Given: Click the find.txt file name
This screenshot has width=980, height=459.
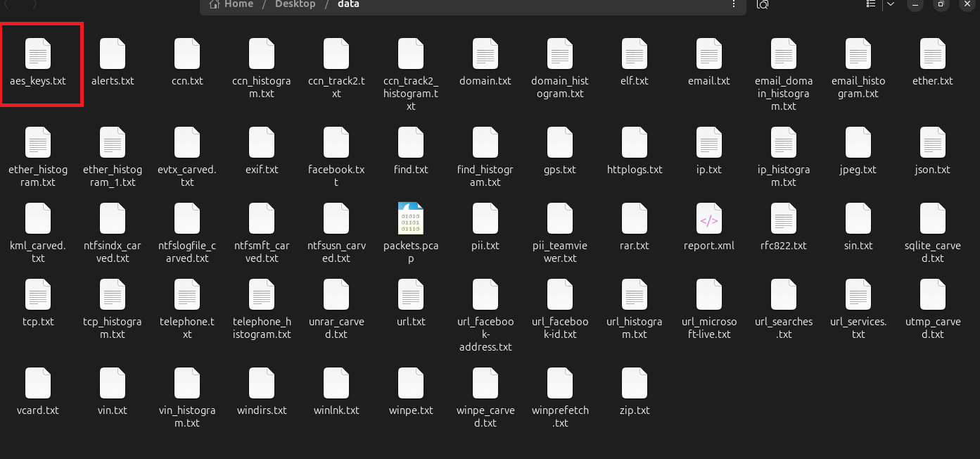Looking at the screenshot, I should point(411,170).
